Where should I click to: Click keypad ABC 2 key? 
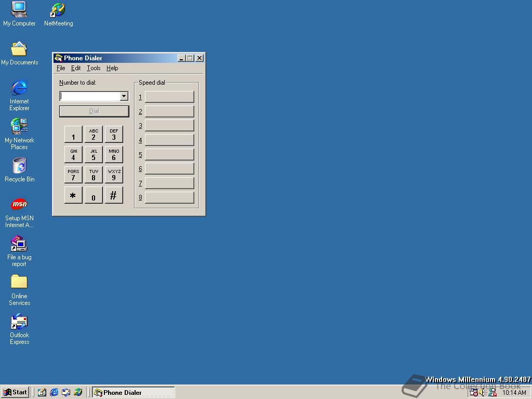[x=94, y=135]
